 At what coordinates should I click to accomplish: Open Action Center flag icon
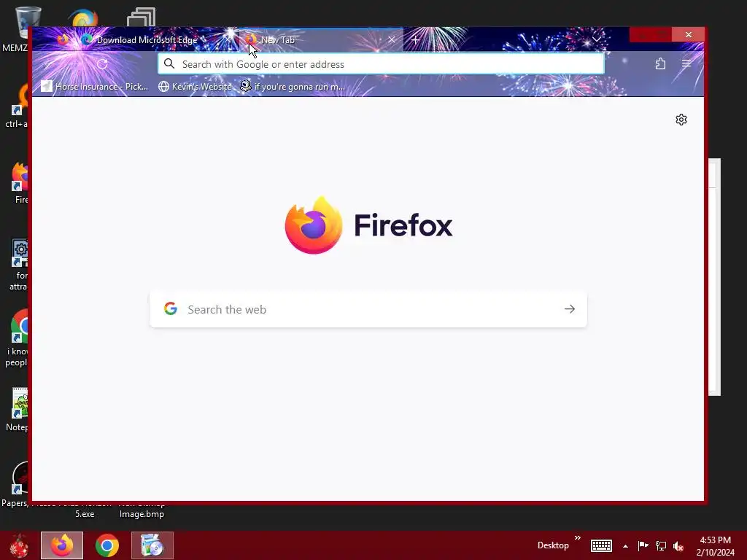point(643,545)
